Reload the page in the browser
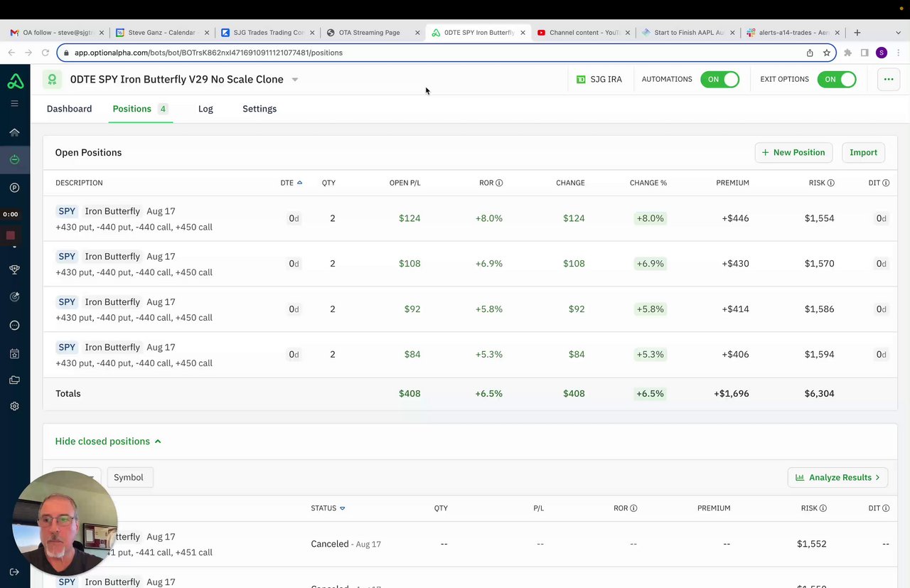This screenshot has height=588, width=910. 45,53
